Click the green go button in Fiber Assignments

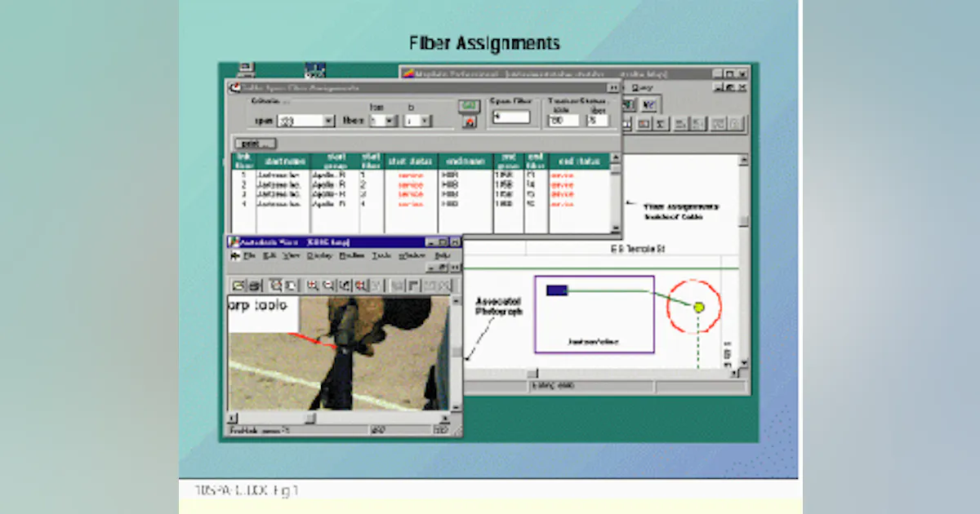[469, 105]
